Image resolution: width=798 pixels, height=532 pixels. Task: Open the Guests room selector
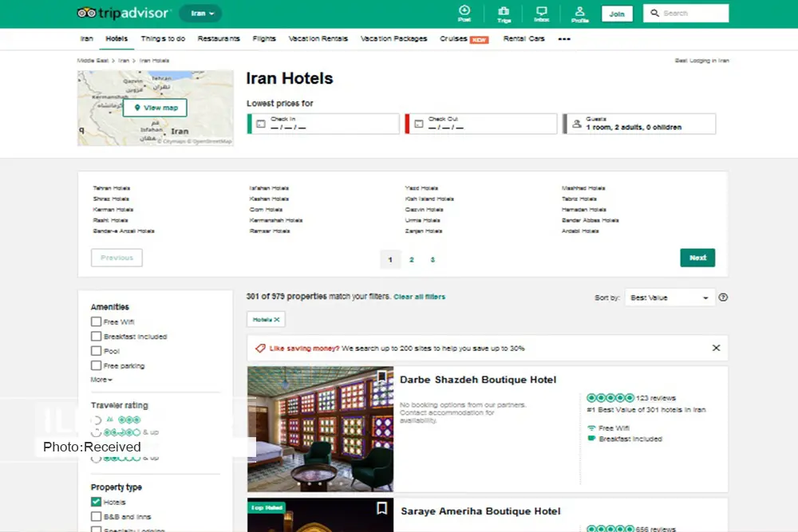(x=639, y=124)
